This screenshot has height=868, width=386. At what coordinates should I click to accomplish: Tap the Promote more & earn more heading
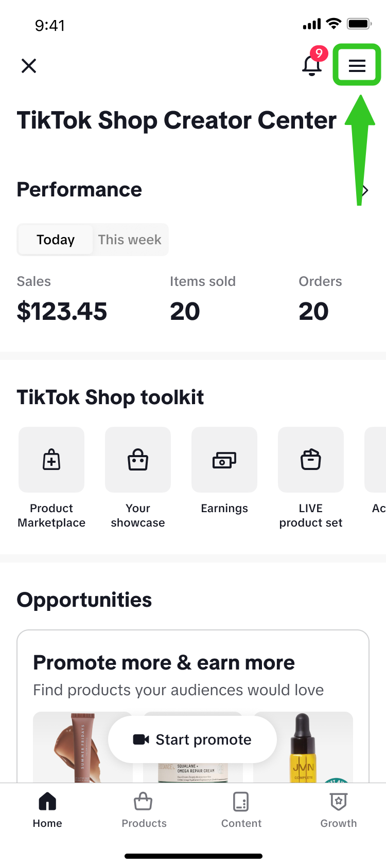pos(164,663)
